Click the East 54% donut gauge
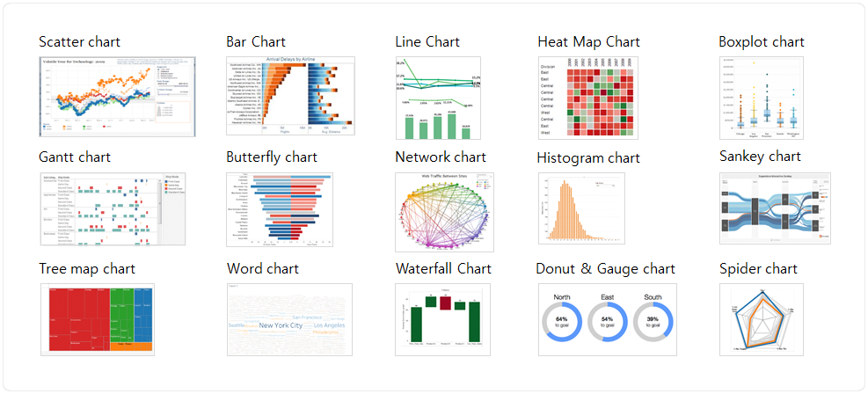Image resolution: width=868 pixels, height=394 pixels. click(608, 322)
